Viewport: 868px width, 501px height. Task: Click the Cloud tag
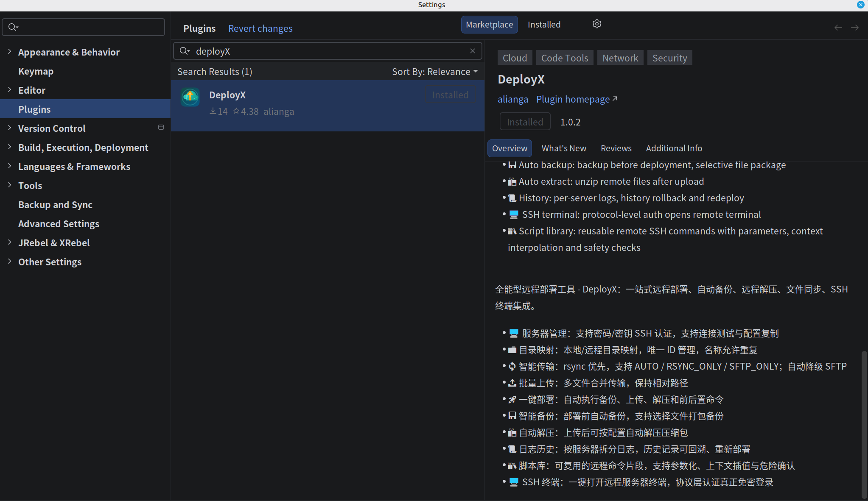coord(515,58)
